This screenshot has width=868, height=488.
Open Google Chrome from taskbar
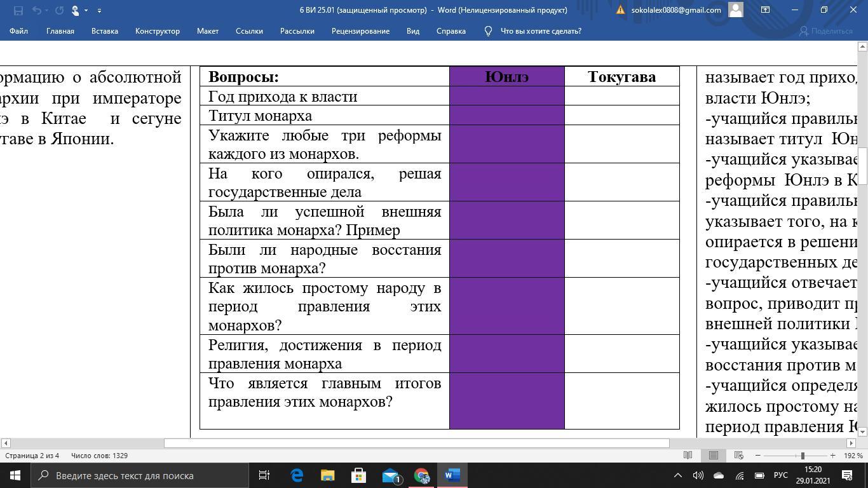tap(421, 475)
